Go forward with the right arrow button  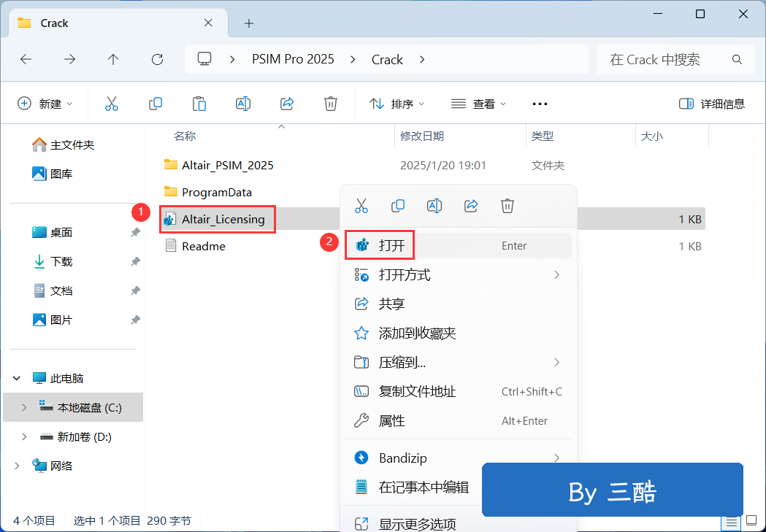70,60
